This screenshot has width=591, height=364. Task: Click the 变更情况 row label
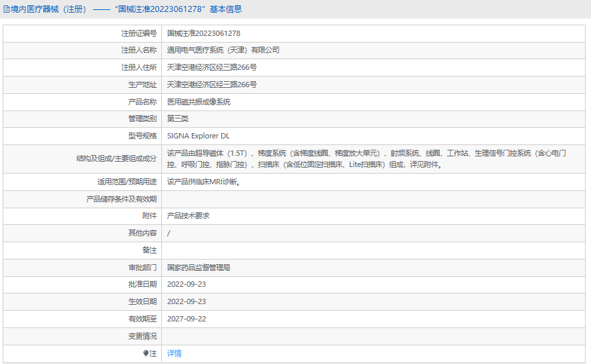click(143, 336)
